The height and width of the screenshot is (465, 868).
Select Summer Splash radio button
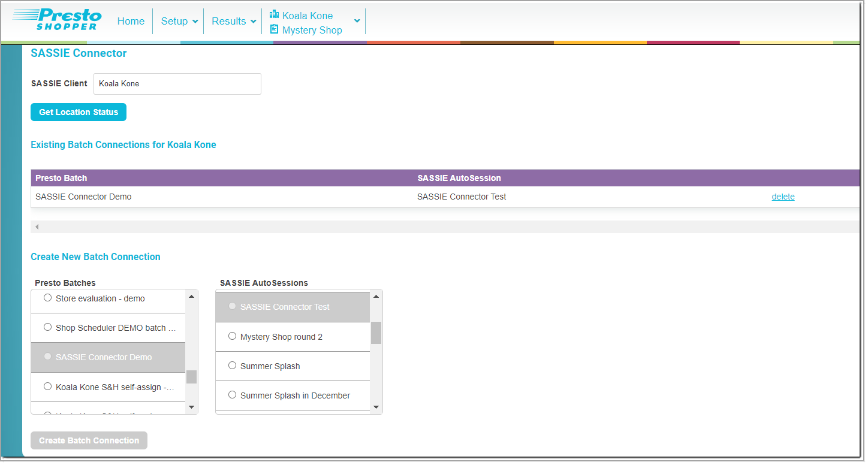click(x=233, y=366)
